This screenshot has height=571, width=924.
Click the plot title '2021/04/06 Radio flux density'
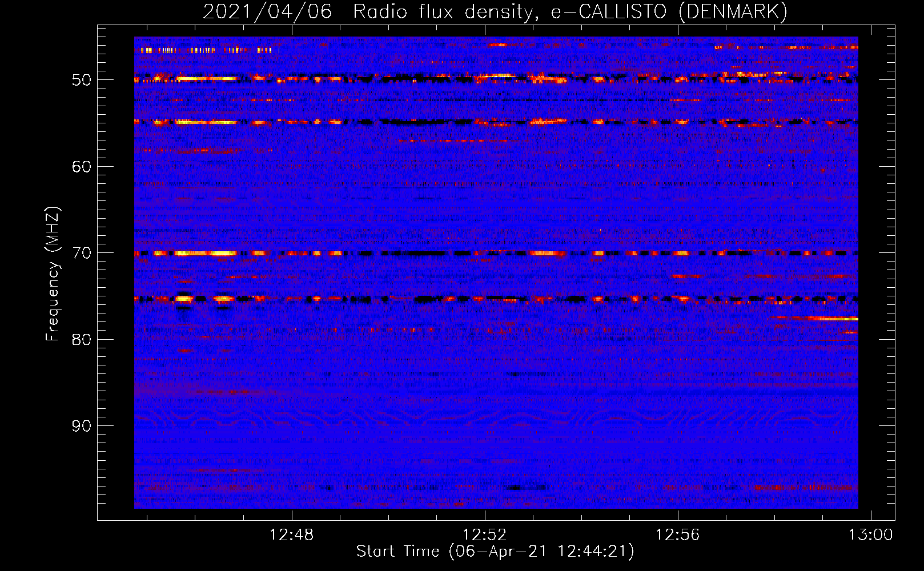click(495, 11)
